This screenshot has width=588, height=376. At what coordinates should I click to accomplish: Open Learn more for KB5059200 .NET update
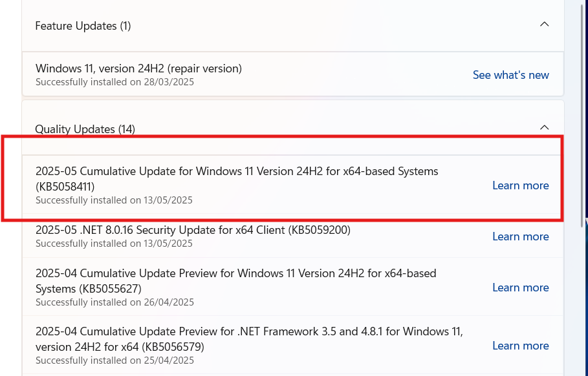click(x=521, y=236)
